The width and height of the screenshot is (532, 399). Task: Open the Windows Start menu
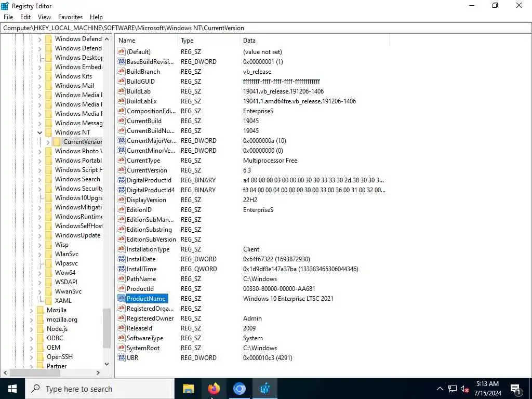coord(12,389)
